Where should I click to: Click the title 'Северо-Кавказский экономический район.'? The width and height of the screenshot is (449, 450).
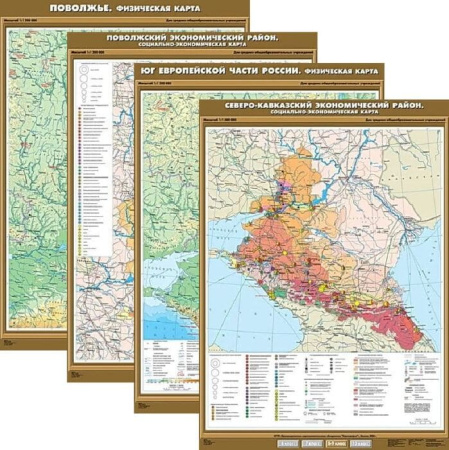click(x=324, y=106)
